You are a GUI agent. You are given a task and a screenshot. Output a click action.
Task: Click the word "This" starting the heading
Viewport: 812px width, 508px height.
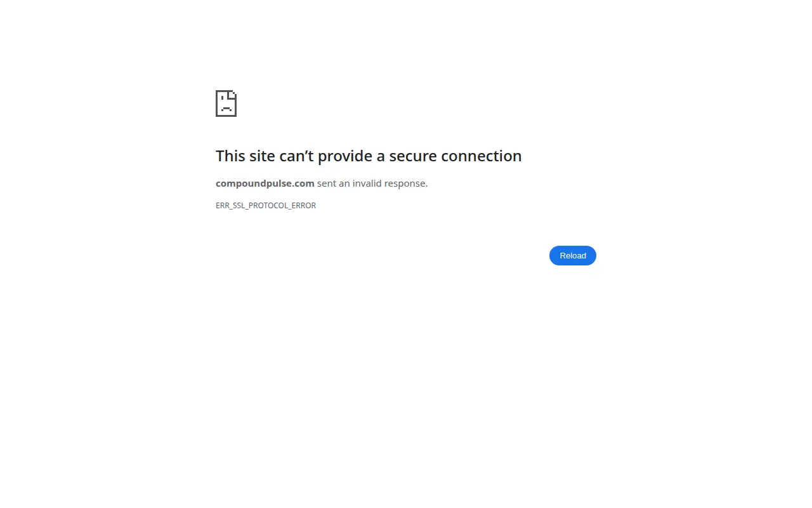pyautogui.click(x=231, y=156)
